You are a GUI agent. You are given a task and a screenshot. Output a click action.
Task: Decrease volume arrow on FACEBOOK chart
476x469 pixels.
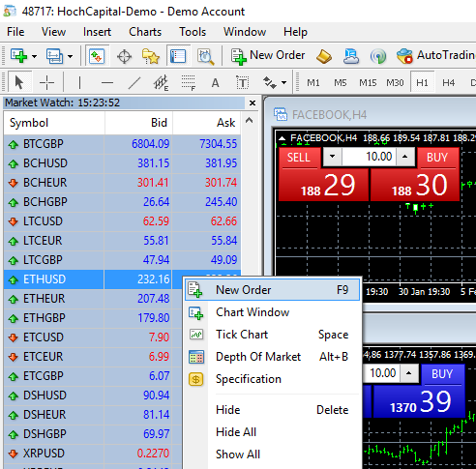click(332, 157)
